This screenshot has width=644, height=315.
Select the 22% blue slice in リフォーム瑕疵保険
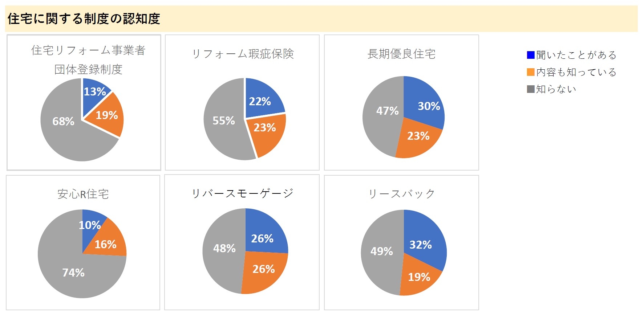(262, 100)
